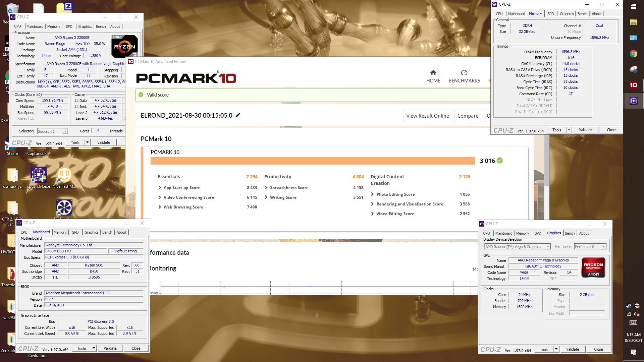Open Tools dropdown arrow in Memory CPU-Z window
This screenshot has width=644, height=362.
tap(569, 130)
